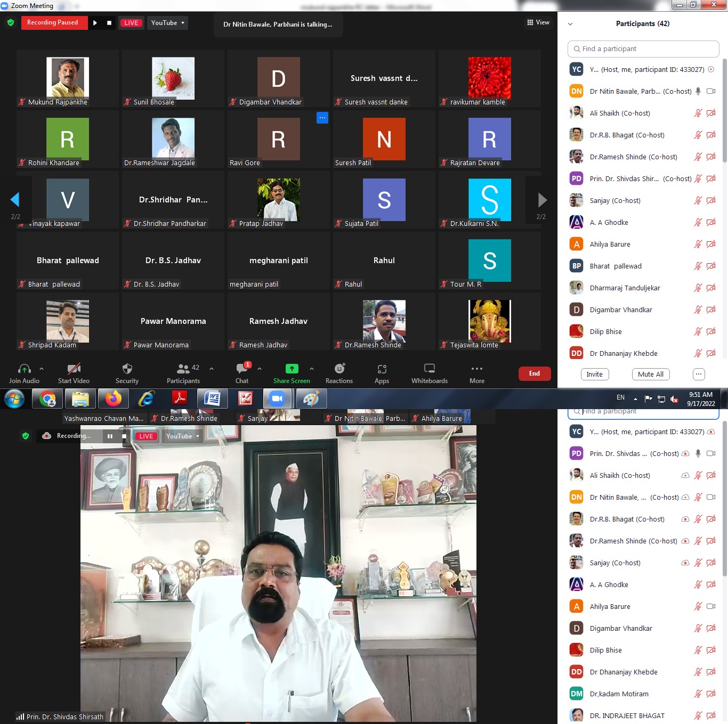Image resolution: width=728 pixels, height=724 pixels.
Task: Open the View layout menu
Action: click(x=538, y=22)
